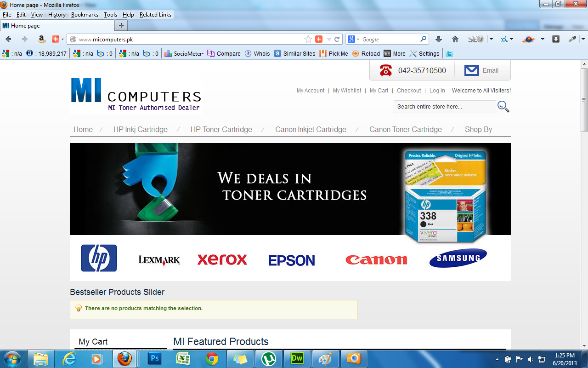The width and height of the screenshot is (588, 368).
Task: Open the Bookmarks menu
Action: [x=85, y=15]
